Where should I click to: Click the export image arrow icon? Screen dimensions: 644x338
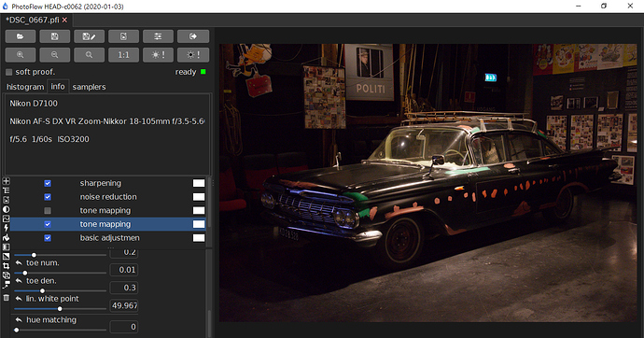(193, 36)
